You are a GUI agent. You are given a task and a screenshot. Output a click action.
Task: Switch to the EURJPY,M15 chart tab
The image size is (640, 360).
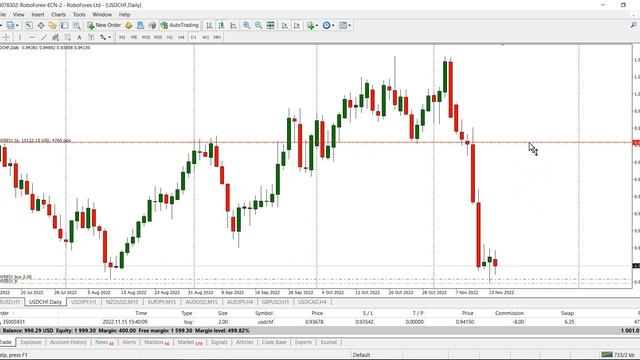click(x=162, y=302)
